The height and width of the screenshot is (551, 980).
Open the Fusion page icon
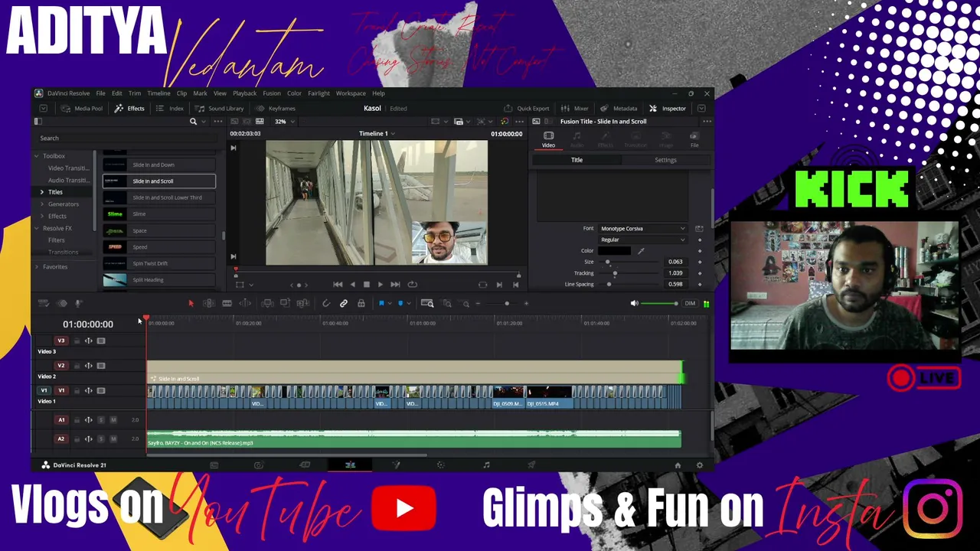396,465
